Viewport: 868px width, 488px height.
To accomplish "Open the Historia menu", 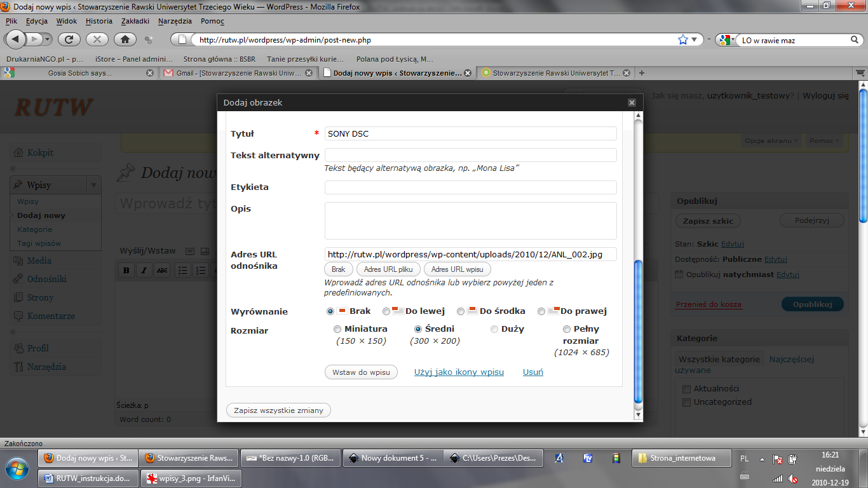I will click(99, 21).
